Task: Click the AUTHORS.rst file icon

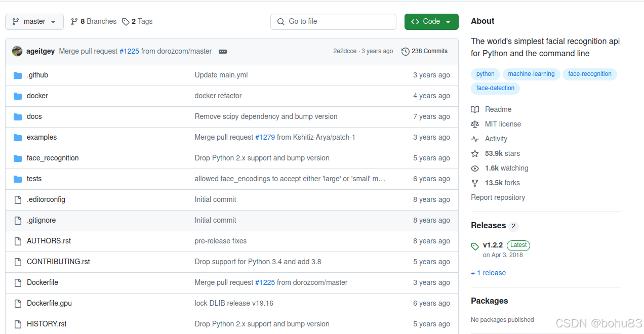Action: pyautogui.click(x=18, y=241)
